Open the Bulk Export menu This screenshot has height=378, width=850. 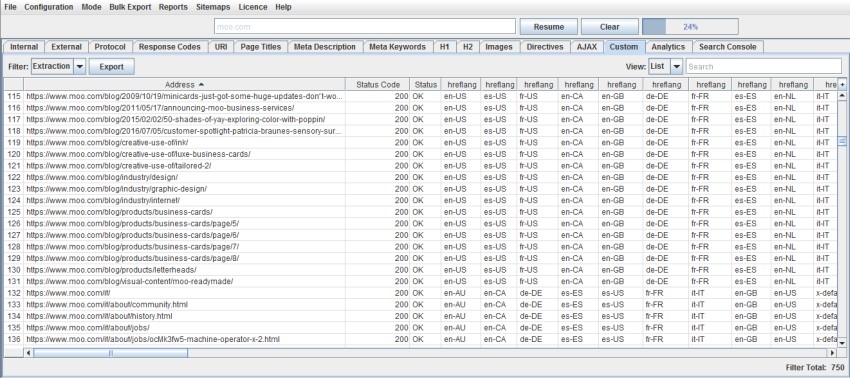click(x=130, y=7)
